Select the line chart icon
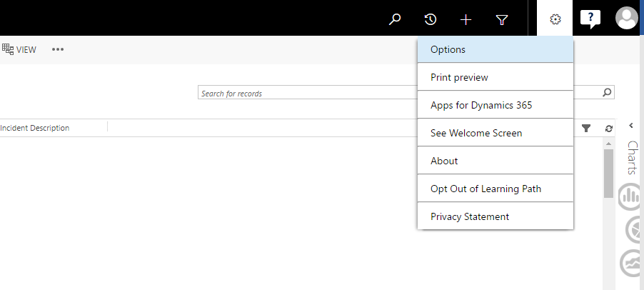This screenshot has width=644, height=290. (x=630, y=263)
